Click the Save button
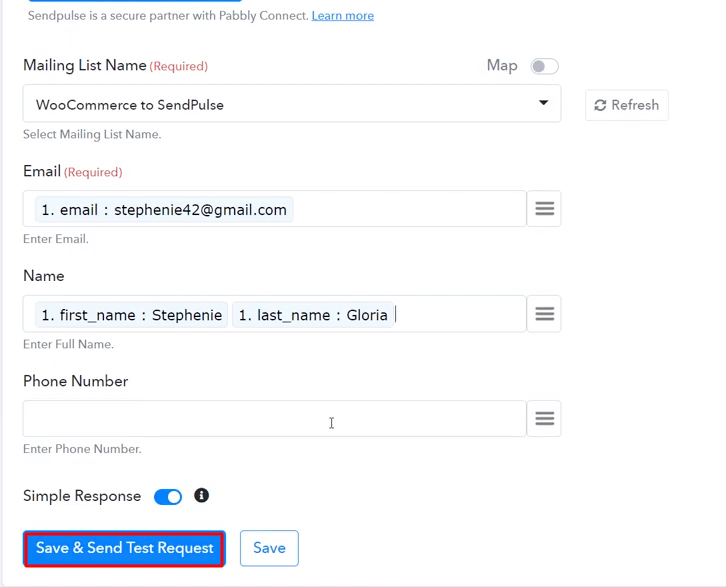 pos(269,549)
